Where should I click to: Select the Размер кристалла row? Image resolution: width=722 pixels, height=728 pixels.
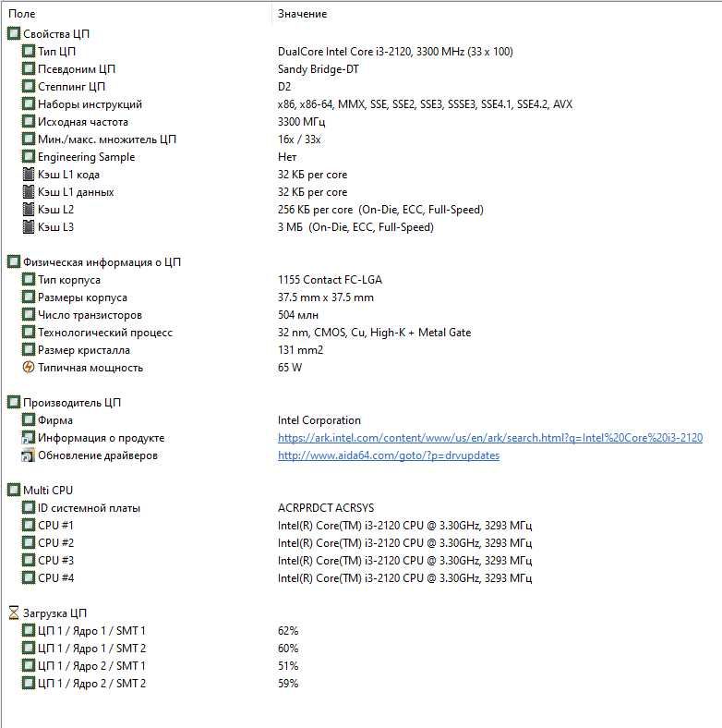tap(361, 350)
